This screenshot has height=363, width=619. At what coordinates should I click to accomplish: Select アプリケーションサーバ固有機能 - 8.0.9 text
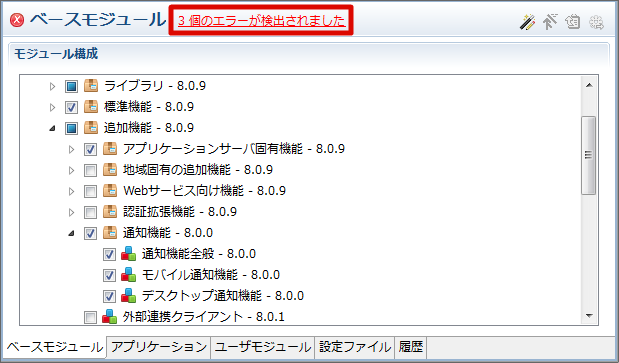tap(234, 149)
